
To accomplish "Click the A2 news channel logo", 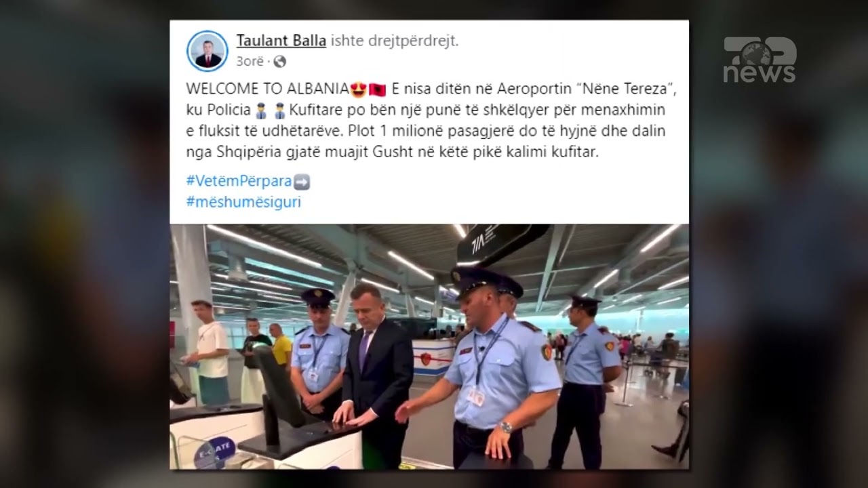I will [x=759, y=60].
